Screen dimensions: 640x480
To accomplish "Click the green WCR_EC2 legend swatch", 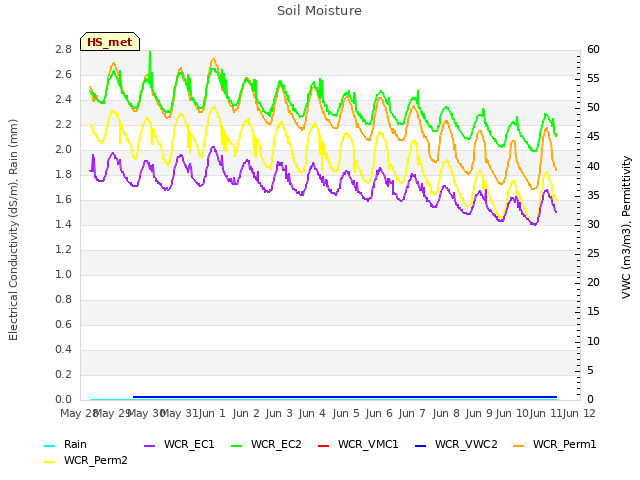I will [237, 446].
